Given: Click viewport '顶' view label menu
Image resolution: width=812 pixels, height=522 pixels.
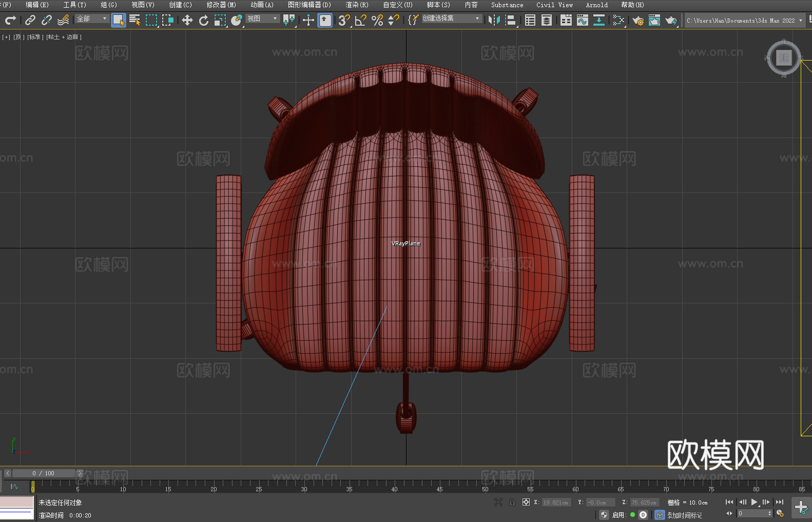Looking at the screenshot, I should pos(19,37).
